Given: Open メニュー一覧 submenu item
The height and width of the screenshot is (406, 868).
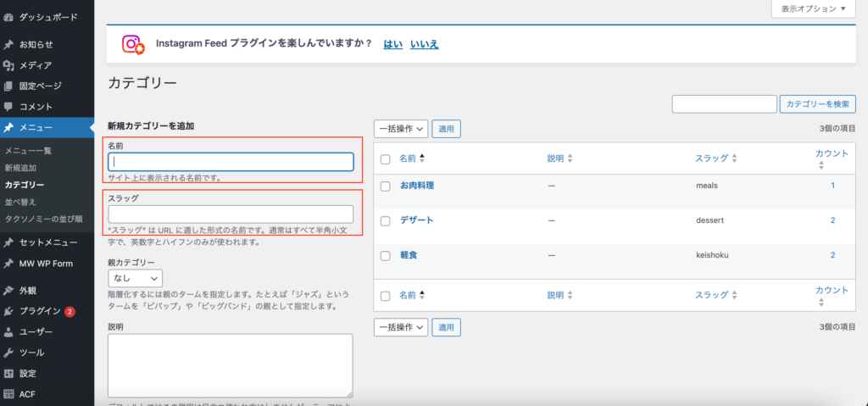Looking at the screenshot, I should (28, 151).
